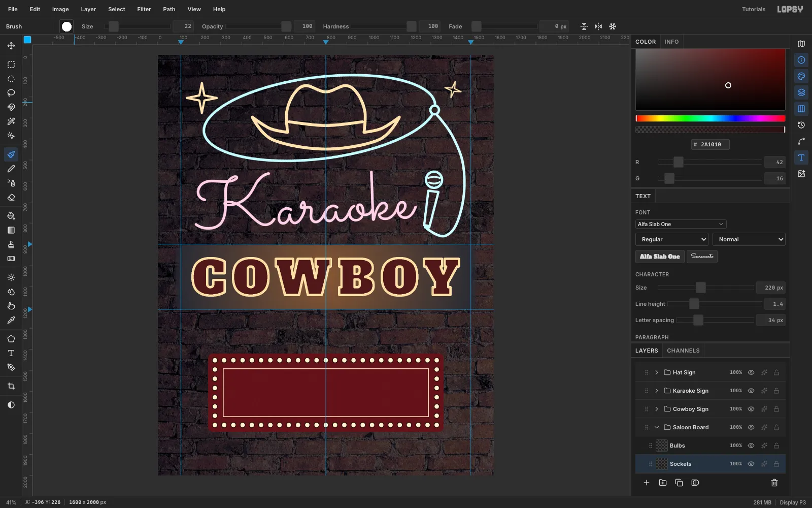
Task: Select the clone stamp tool
Action: pos(11,244)
